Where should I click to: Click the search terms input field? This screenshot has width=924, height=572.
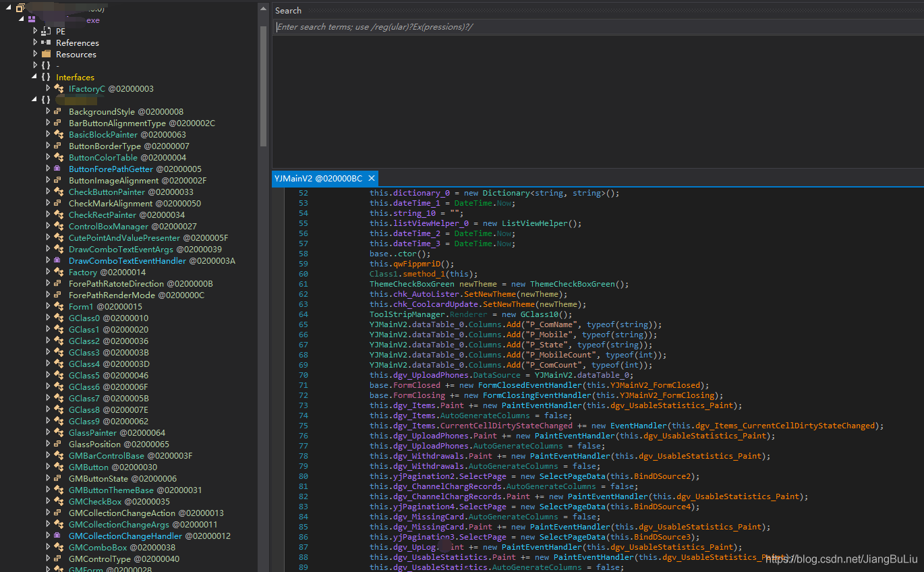[x=598, y=27]
